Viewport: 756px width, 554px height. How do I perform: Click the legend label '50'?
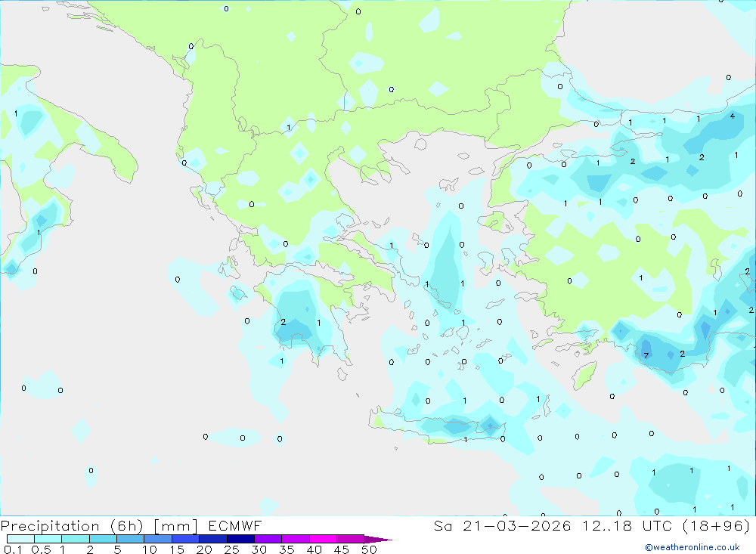point(369,549)
